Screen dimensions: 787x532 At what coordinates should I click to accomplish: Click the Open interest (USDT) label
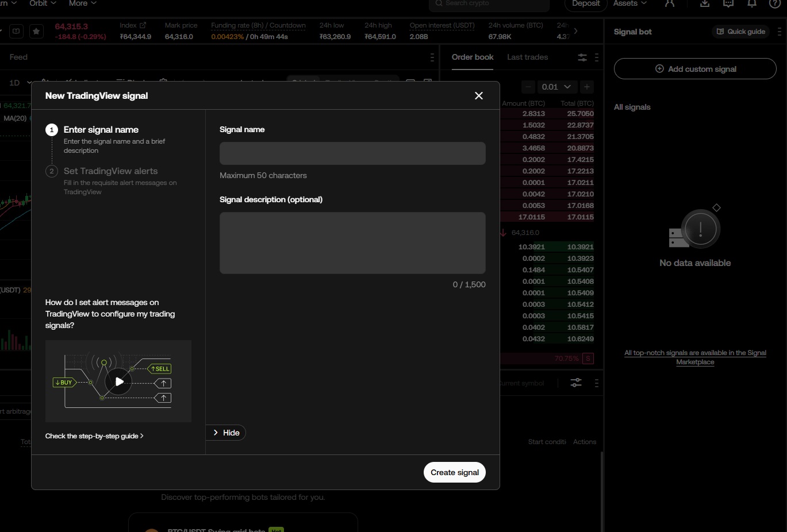pyautogui.click(x=442, y=25)
